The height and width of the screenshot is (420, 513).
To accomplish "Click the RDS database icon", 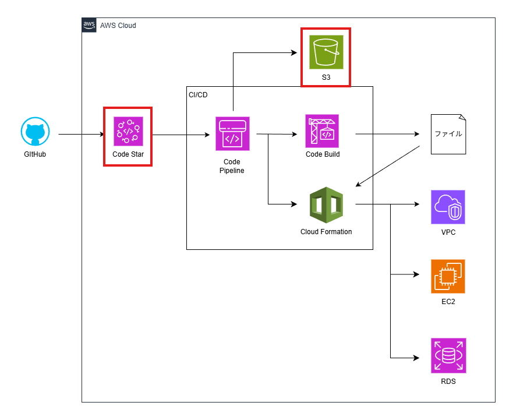I will (448, 355).
